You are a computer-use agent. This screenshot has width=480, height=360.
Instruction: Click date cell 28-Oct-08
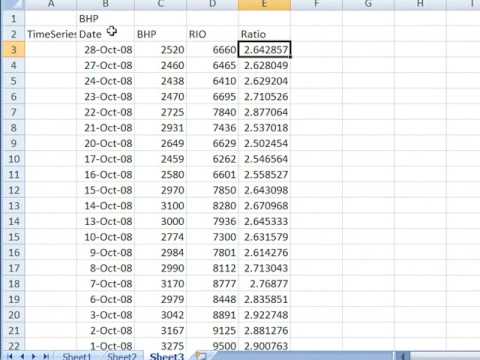point(106,50)
